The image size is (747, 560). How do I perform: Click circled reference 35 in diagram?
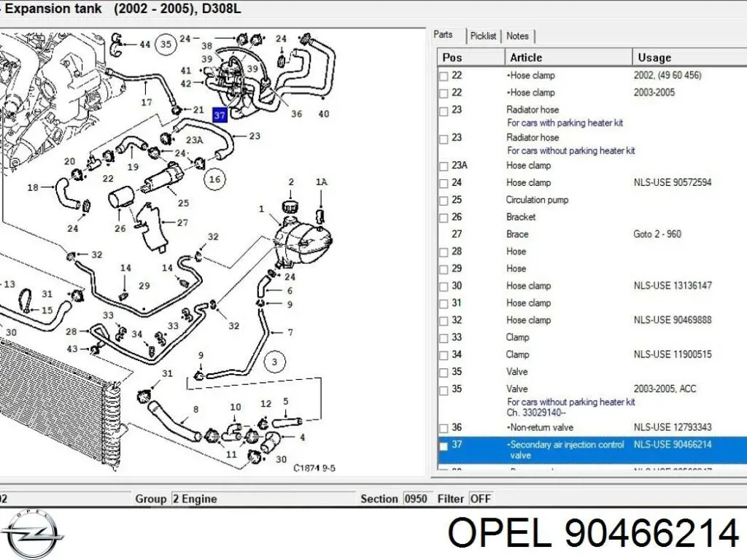[x=166, y=44]
